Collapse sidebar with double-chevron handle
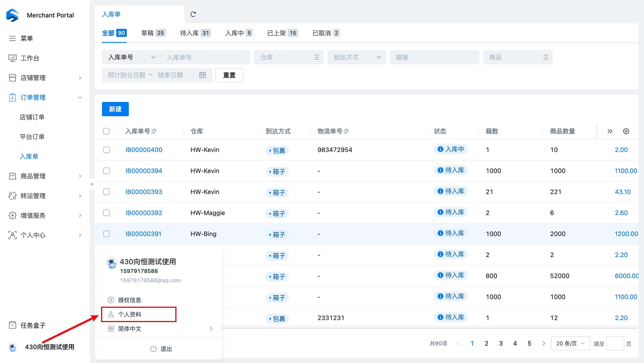This screenshot has width=644, height=363. tap(92, 184)
